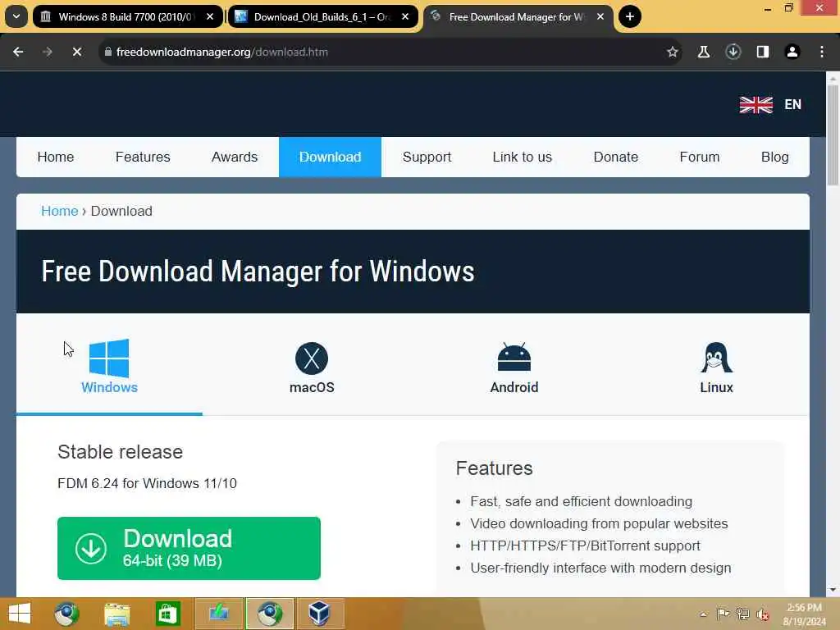Open the browser profile avatar
The width and height of the screenshot is (840, 630).
pyautogui.click(x=792, y=52)
